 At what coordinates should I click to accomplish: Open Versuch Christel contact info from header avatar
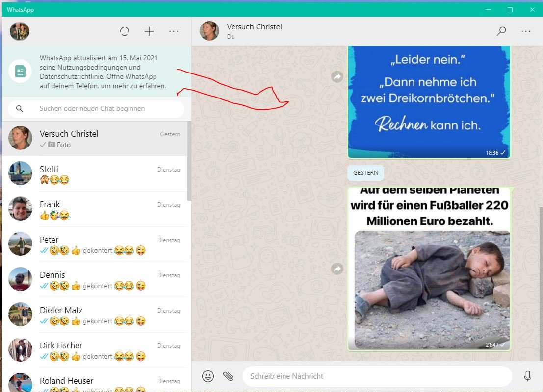click(209, 31)
